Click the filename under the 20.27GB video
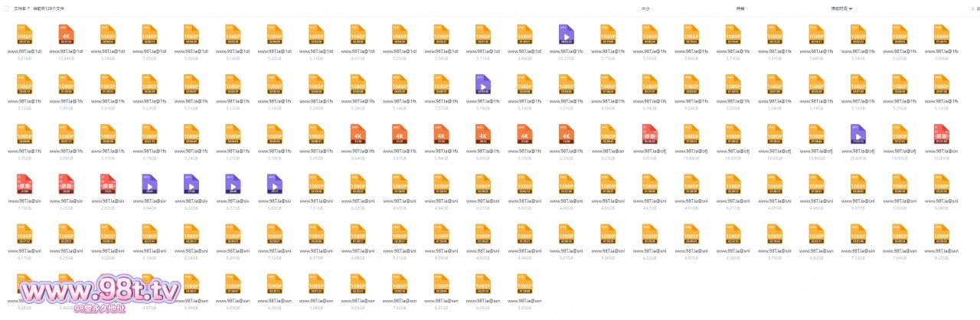Image resolution: width=980 pixels, height=320 pixels. point(566,51)
